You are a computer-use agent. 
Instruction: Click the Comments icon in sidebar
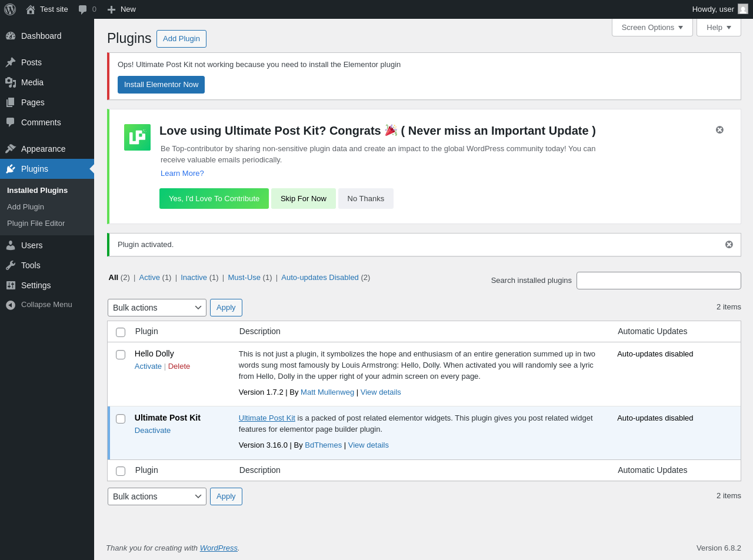point(11,122)
